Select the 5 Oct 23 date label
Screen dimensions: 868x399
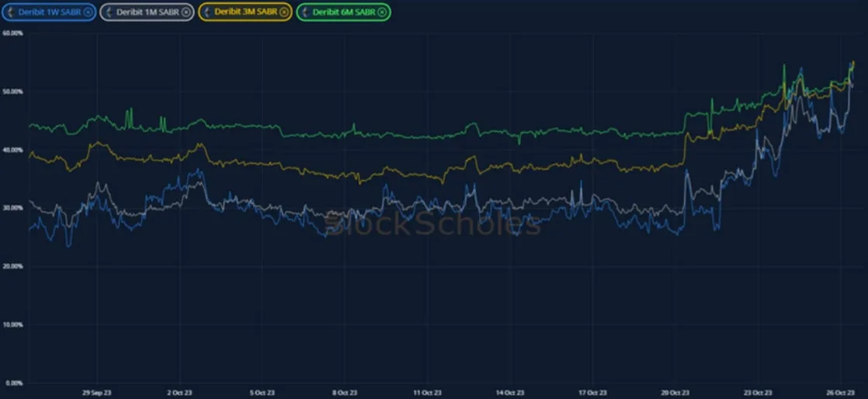(x=262, y=393)
